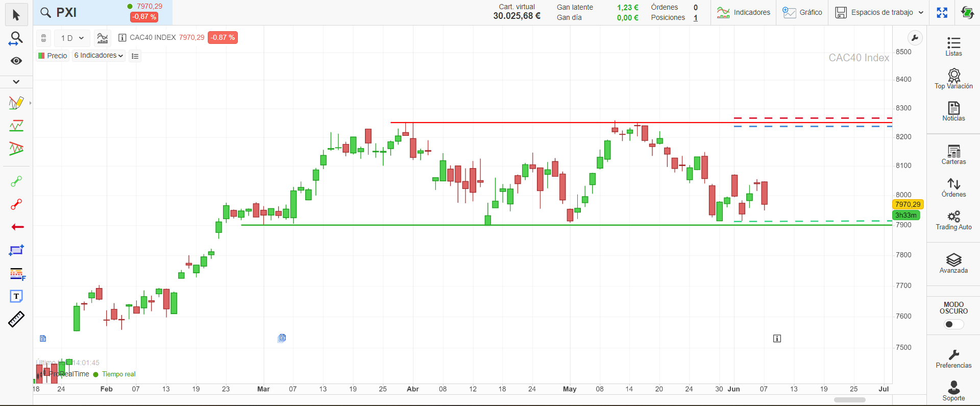Toggle the eye visibility tool
The height and width of the screenshot is (406, 980).
[16, 61]
